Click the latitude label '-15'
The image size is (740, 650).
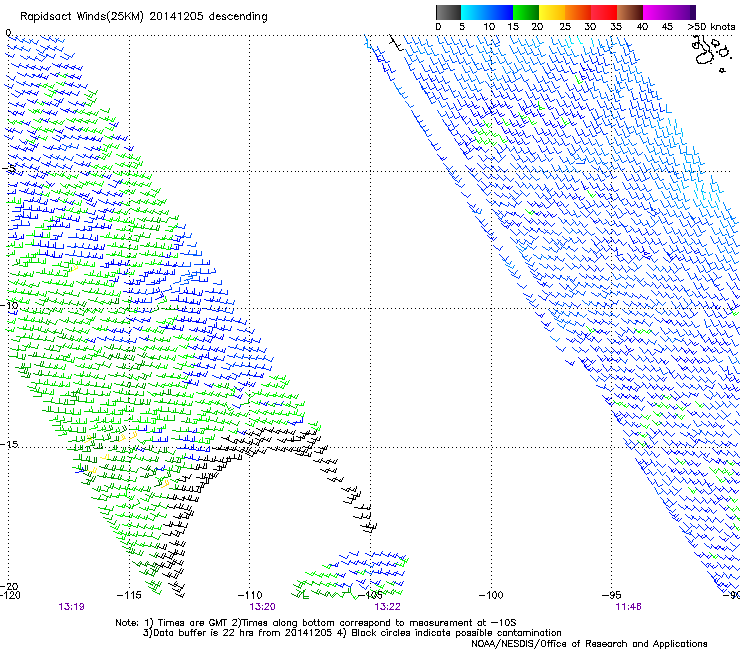point(9,445)
